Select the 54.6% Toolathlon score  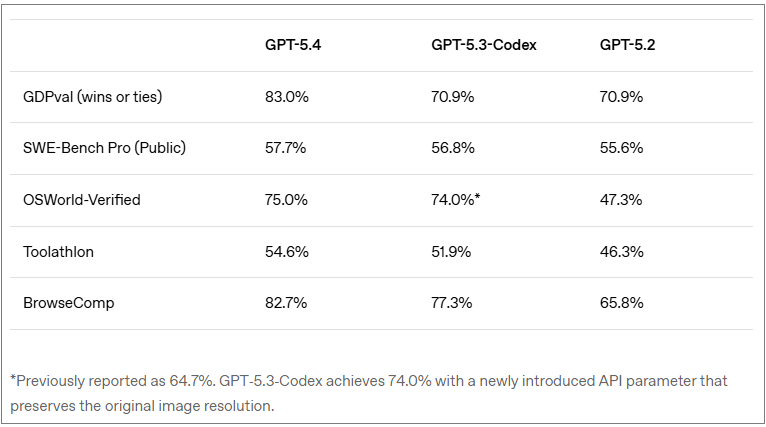pos(286,252)
